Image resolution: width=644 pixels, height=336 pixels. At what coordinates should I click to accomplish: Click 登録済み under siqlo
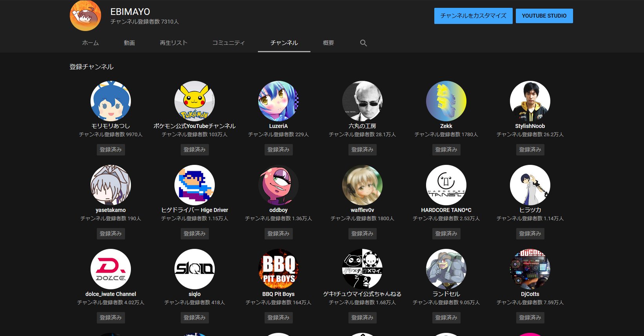point(194,318)
